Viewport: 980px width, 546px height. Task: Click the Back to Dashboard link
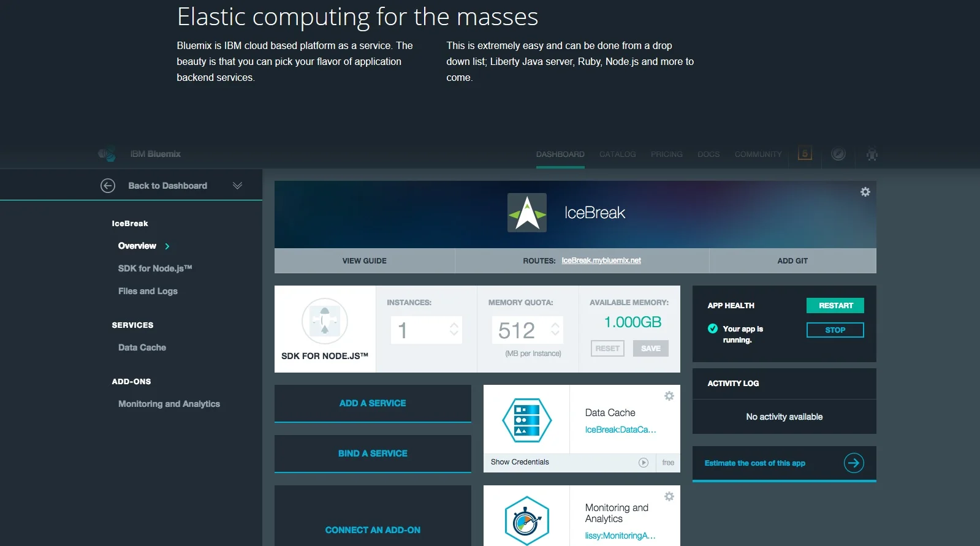click(x=167, y=186)
